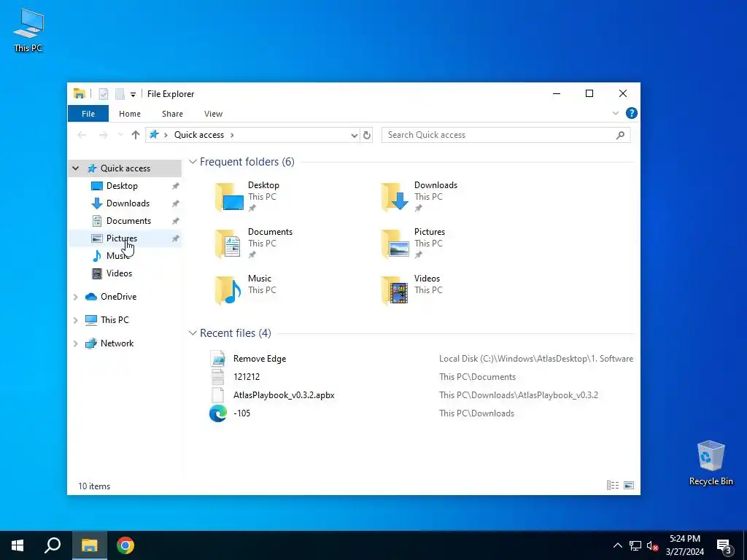Click pin icon beside Desktop in sidebar

175,186
